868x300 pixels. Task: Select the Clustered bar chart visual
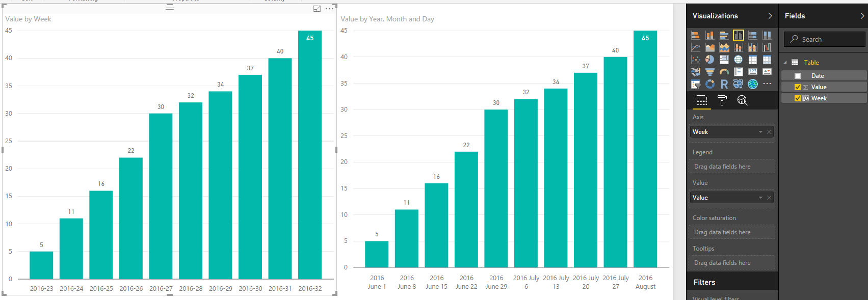pyautogui.click(x=724, y=35)
